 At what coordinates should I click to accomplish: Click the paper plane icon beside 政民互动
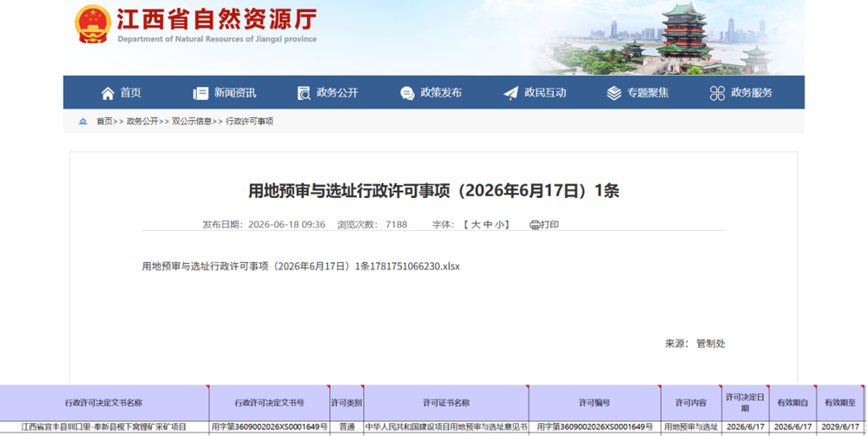tap(511, 93)
